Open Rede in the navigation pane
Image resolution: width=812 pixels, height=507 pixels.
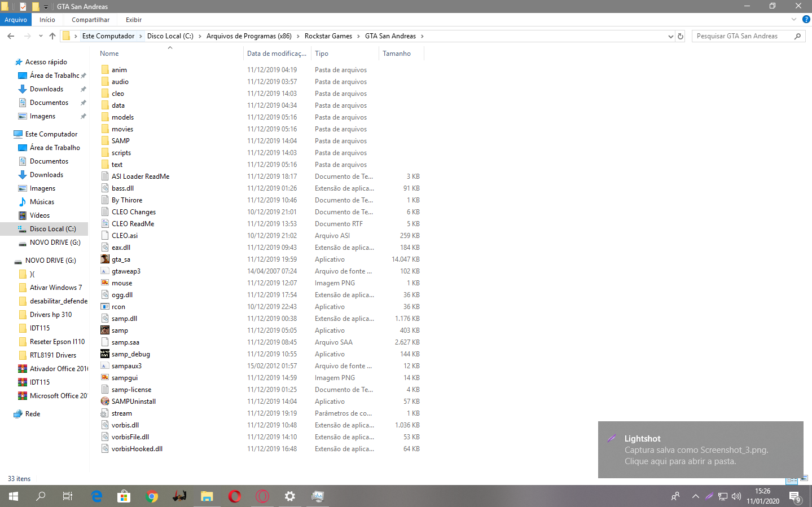click(x=33, y=414)
